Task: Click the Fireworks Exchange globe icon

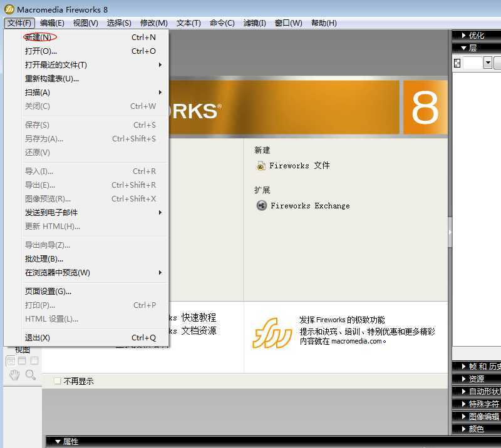Action: click(261, 205)
